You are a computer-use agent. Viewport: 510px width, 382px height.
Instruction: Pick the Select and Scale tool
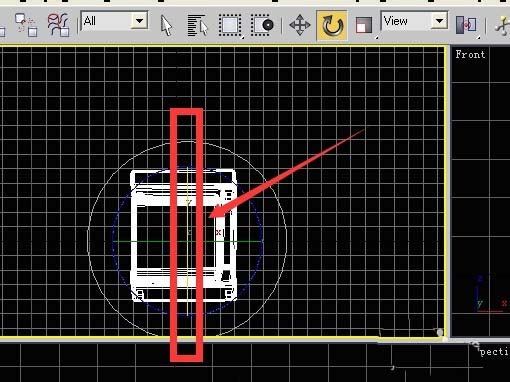pos(364,25)
